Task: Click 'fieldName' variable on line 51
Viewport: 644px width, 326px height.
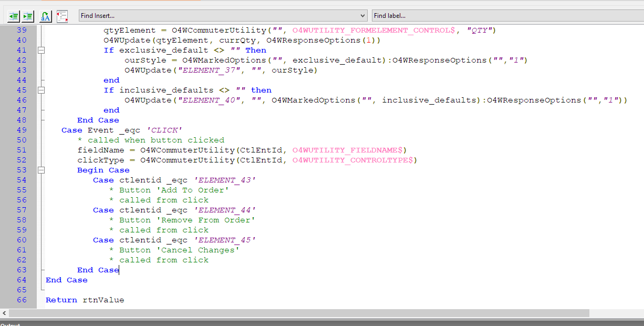Action: click(x=101, y=150)
